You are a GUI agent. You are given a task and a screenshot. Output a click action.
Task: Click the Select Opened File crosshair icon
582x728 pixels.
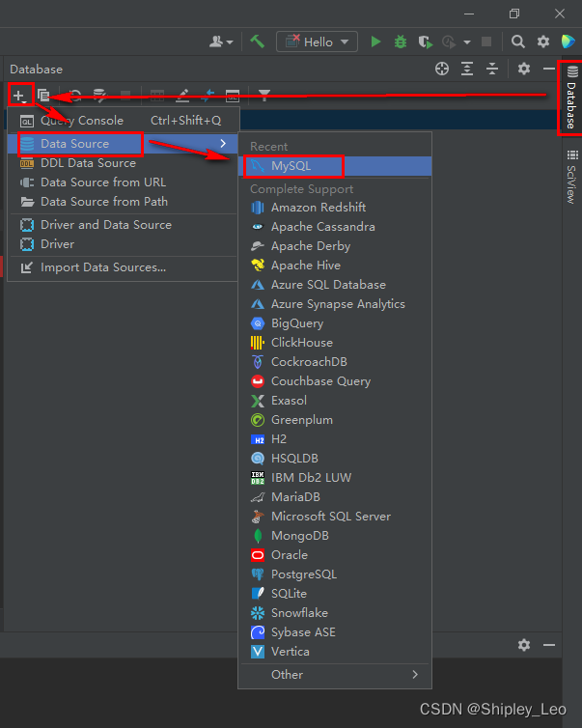point(442,70)
